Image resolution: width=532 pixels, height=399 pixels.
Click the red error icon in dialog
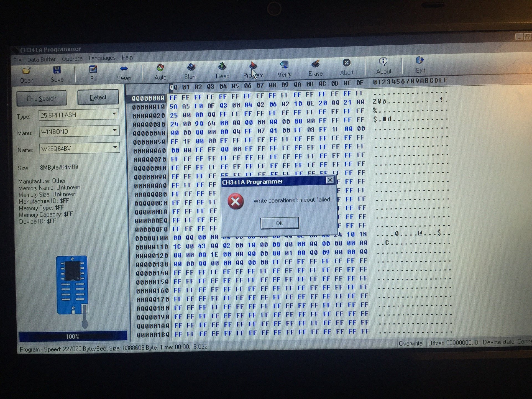tap(236, 201)
